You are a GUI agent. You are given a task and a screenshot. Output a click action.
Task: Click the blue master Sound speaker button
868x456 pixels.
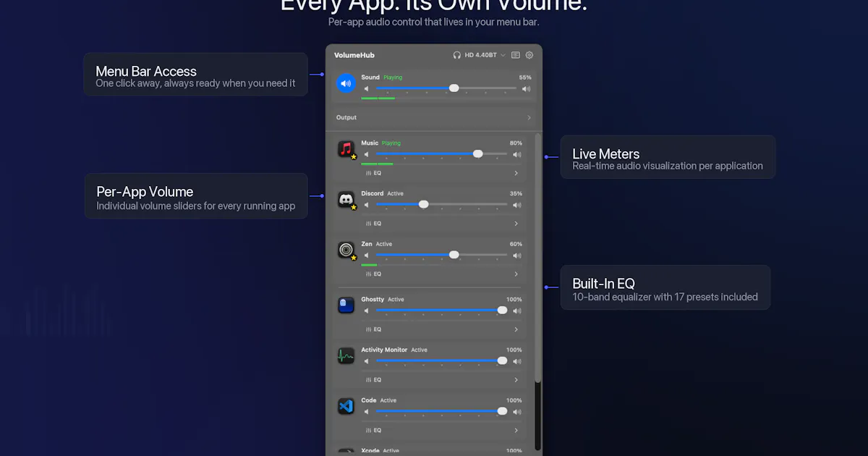346,83
